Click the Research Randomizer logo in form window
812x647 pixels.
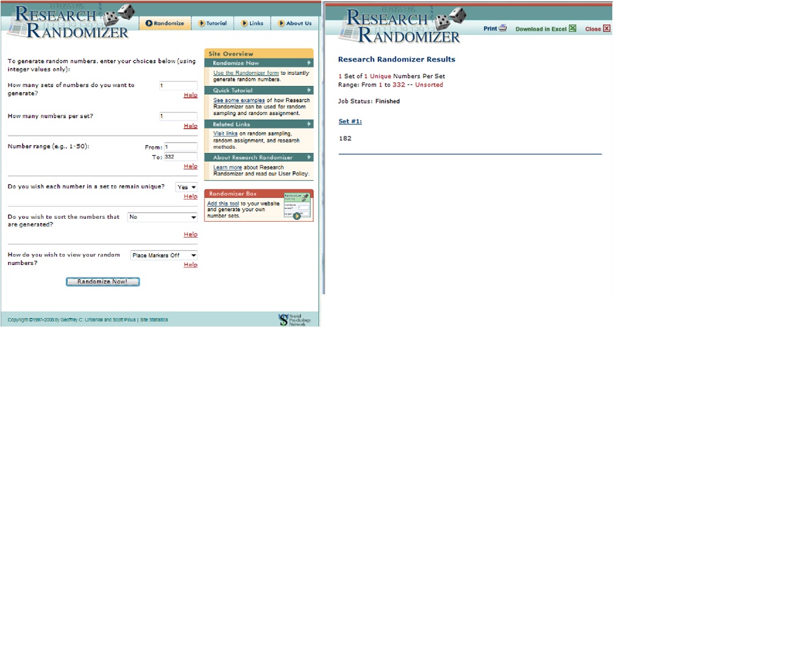(x=70, y=22)
